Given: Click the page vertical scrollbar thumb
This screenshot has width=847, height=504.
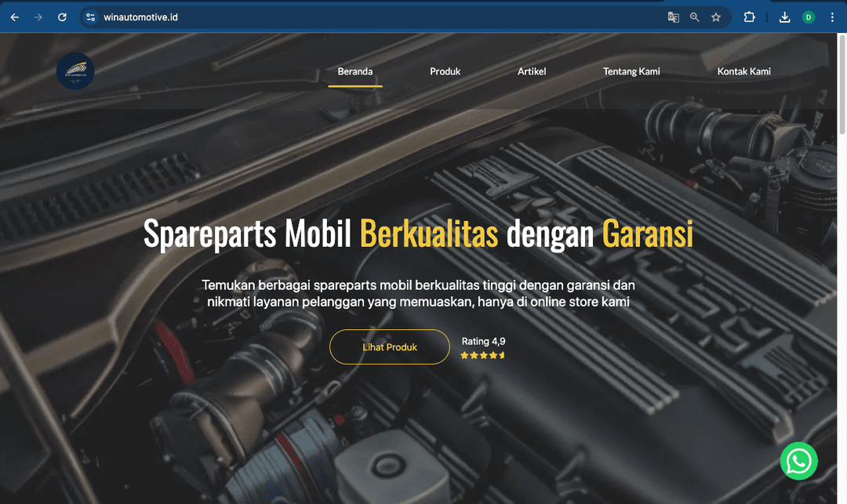Looking at the screenshot, I should click(842, 84).
